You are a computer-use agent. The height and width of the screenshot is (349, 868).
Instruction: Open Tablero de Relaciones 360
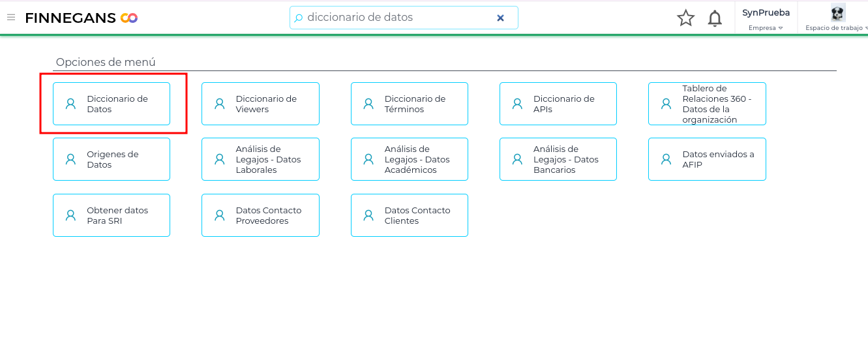tap(707, 104)
